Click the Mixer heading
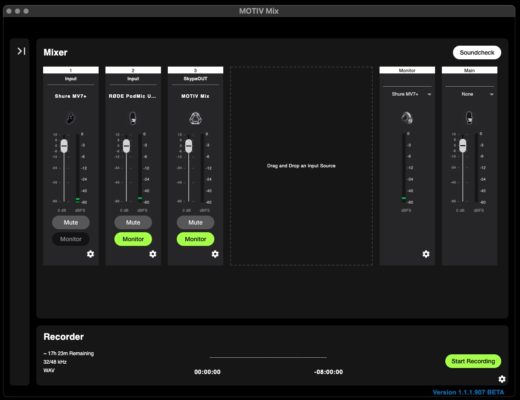 tap(55, 52)
